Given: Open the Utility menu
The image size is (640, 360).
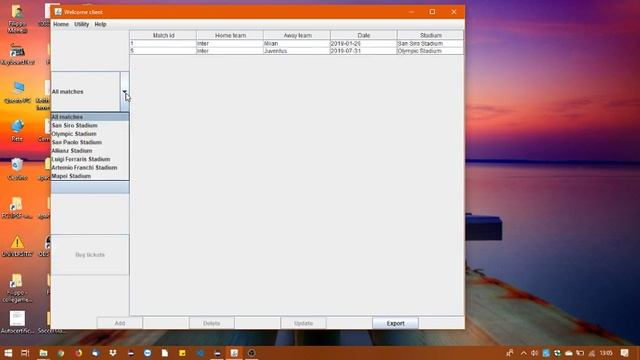Looking at the screenshot, I should 82,24.
